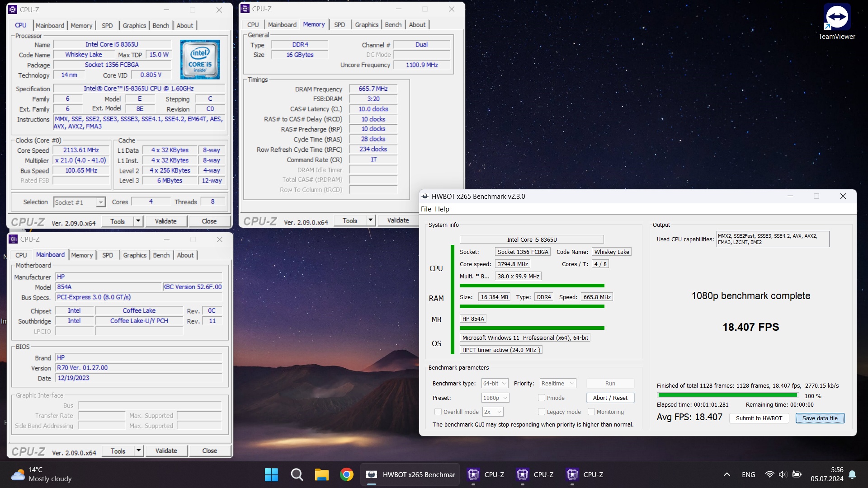Screen dimensions: 868x488
Task: Click 18.407 FPS result text
Action: point(750,327)
